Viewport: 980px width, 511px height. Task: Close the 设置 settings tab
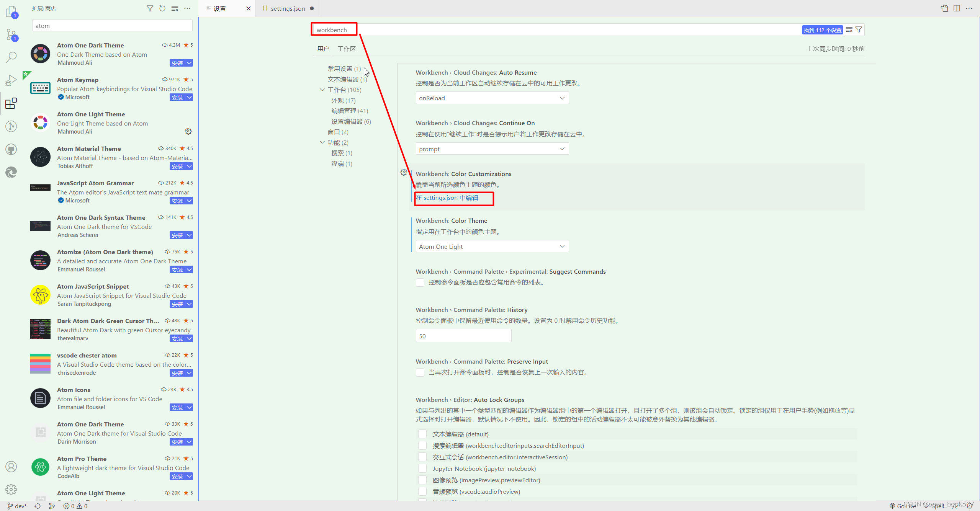[x=249, y=8]
